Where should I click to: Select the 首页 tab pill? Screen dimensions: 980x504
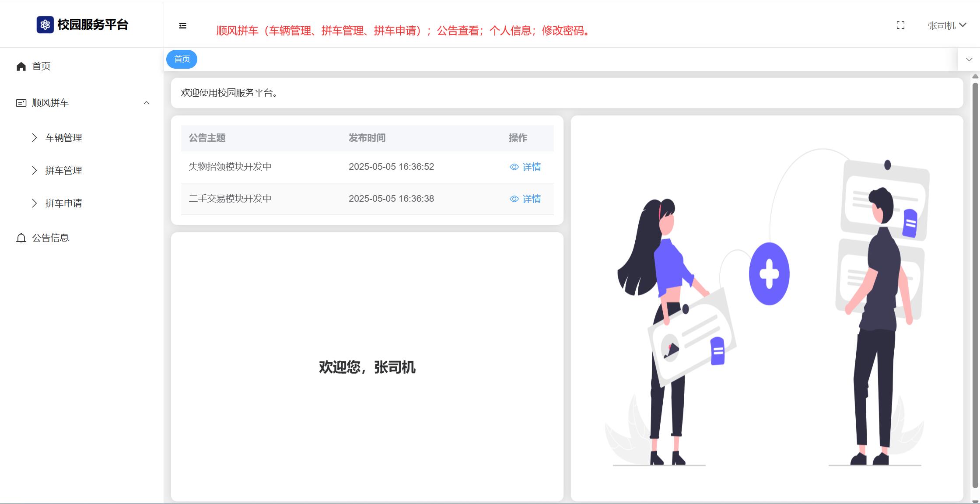tap(182, 59)
